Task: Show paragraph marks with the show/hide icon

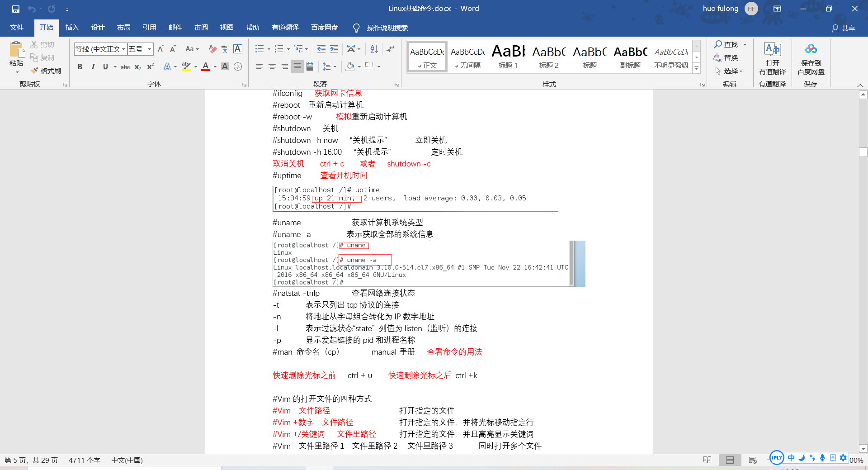Action: coord(391,49)
